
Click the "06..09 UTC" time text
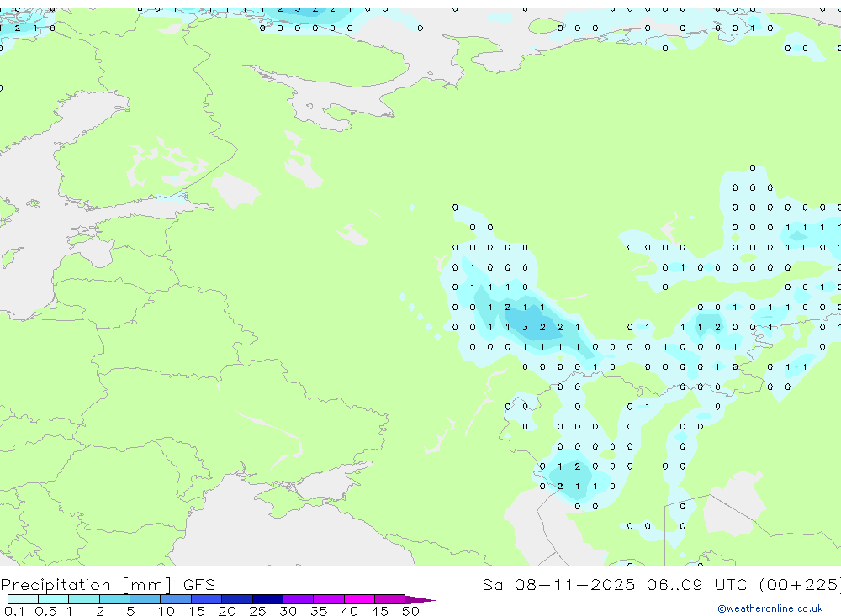696,585
